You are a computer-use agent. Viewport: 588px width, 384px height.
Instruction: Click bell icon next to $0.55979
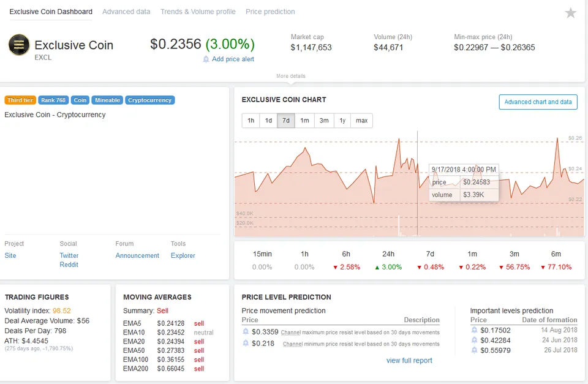(474, 350)
